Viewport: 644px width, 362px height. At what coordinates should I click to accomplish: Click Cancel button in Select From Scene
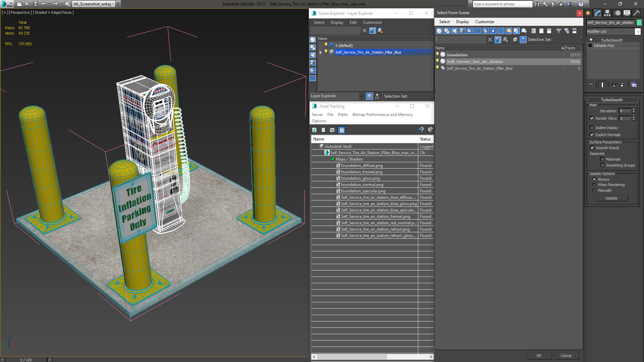[x=566, y=356]
